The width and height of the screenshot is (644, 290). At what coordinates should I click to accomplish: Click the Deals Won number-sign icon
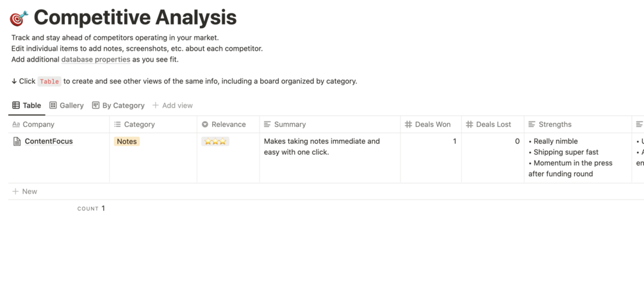[x=408, y=124]
